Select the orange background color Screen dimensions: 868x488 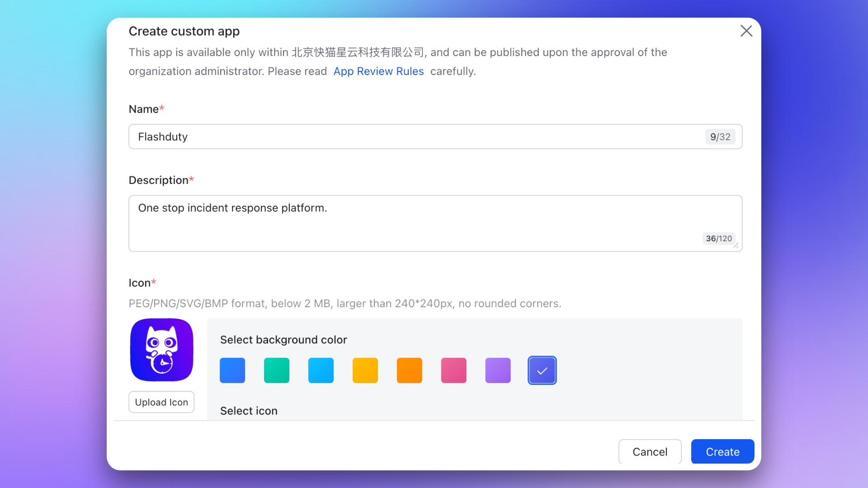click(410, 371)
